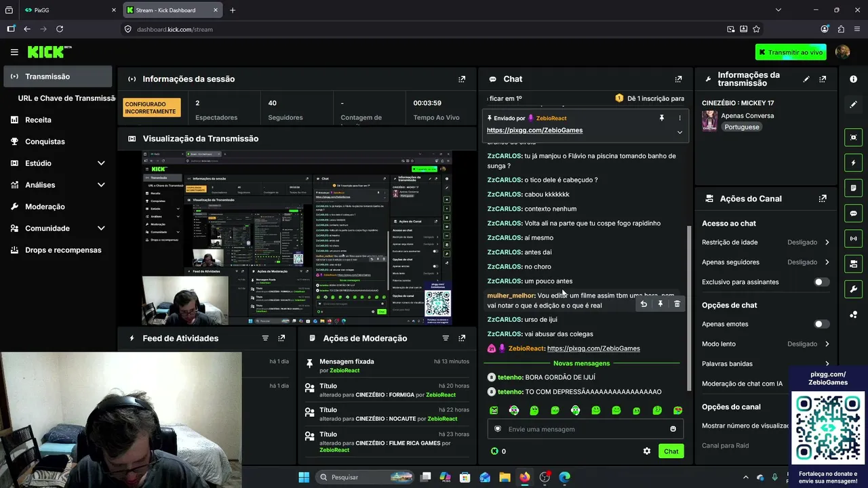This screenshot has width=868, height=488.
Task: Open Palavras banidas setting
Action: (x=766, y=364)
